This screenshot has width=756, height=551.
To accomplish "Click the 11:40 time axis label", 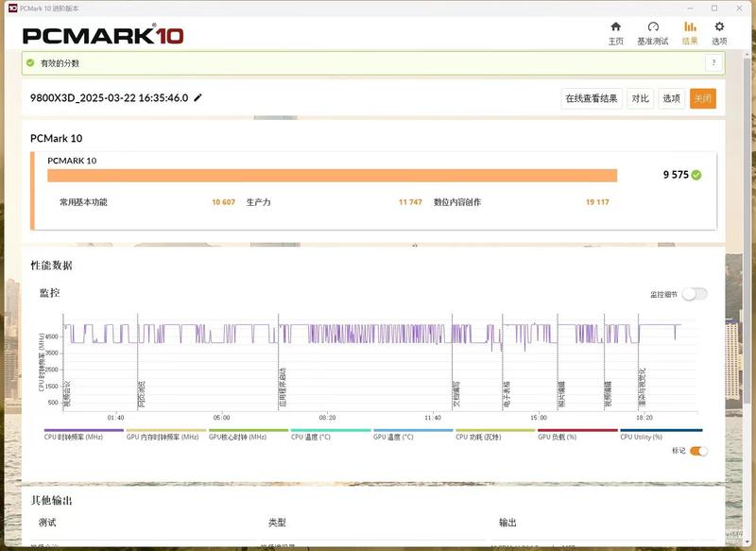I will click(x=433, y=418).
